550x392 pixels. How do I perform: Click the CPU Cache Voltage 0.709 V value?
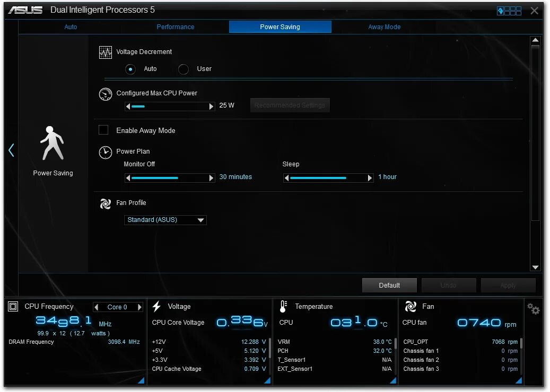[x=255, y=369]
